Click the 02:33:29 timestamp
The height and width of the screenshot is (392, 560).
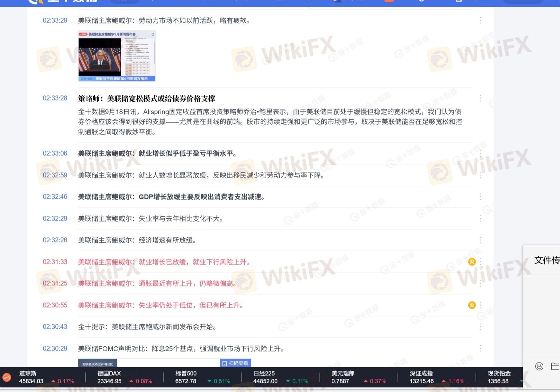coord(55,21)
